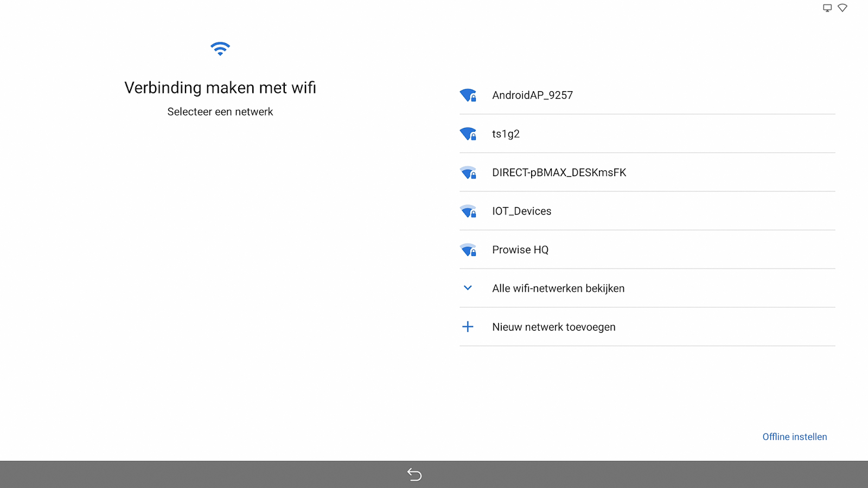Click the Prowise HQ wifi icon
The width and height of the screenshot is (868, 488).
point(468,250)
